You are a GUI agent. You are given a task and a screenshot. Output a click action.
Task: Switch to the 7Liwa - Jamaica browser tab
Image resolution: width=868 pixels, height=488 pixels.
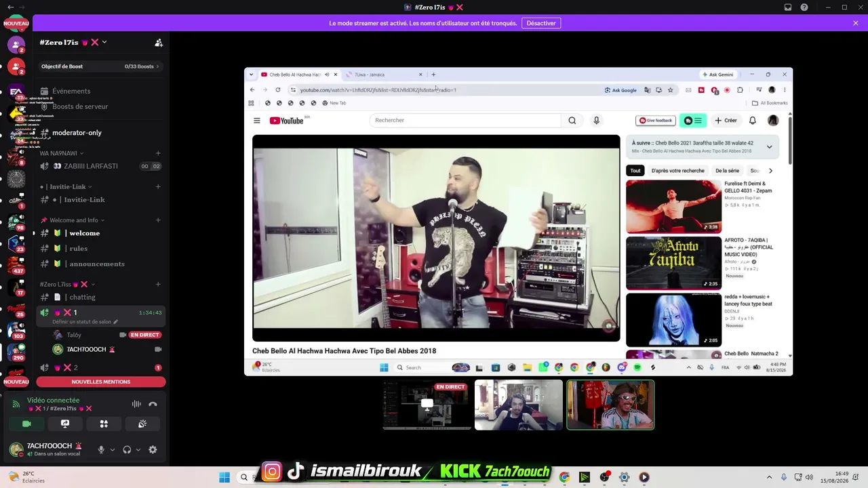pos(384,75)
